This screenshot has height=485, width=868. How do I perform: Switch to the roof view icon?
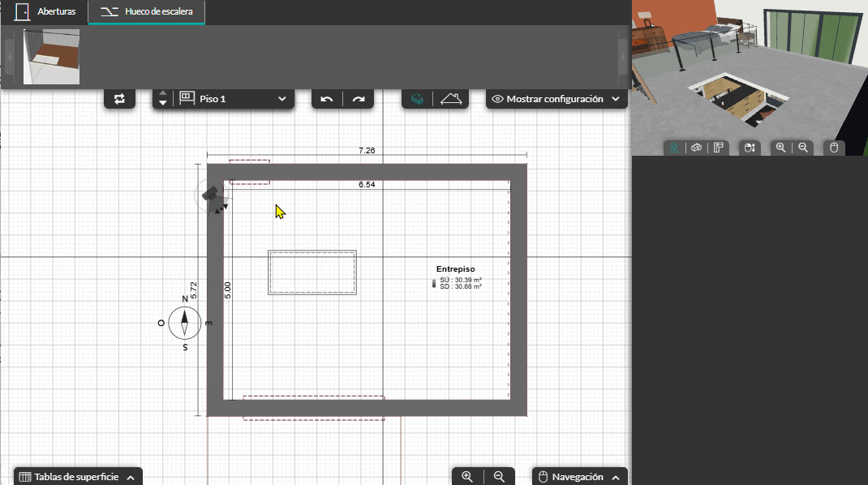click(451, 99)
